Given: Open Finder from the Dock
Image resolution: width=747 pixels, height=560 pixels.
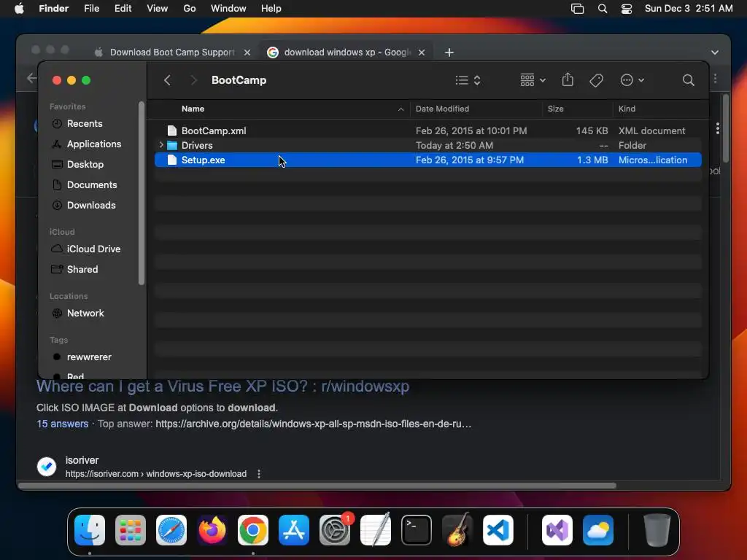Looking at the screenshot, I should point(90,529).
